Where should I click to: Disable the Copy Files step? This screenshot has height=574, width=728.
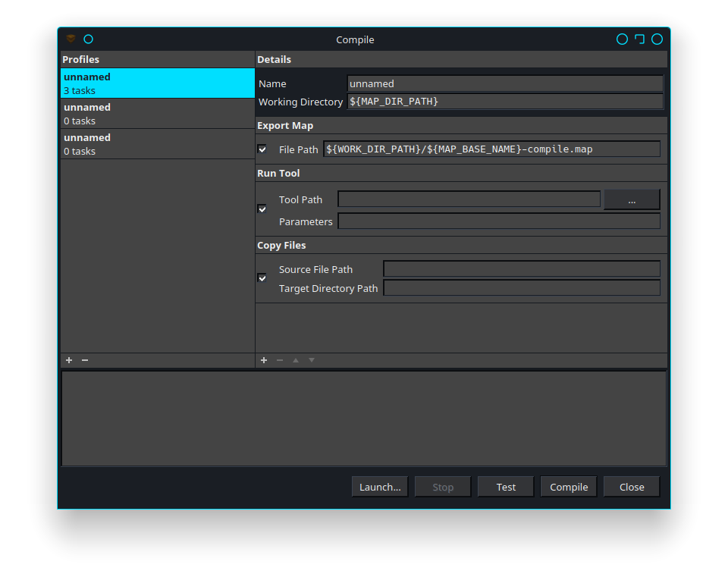(262, 278)
